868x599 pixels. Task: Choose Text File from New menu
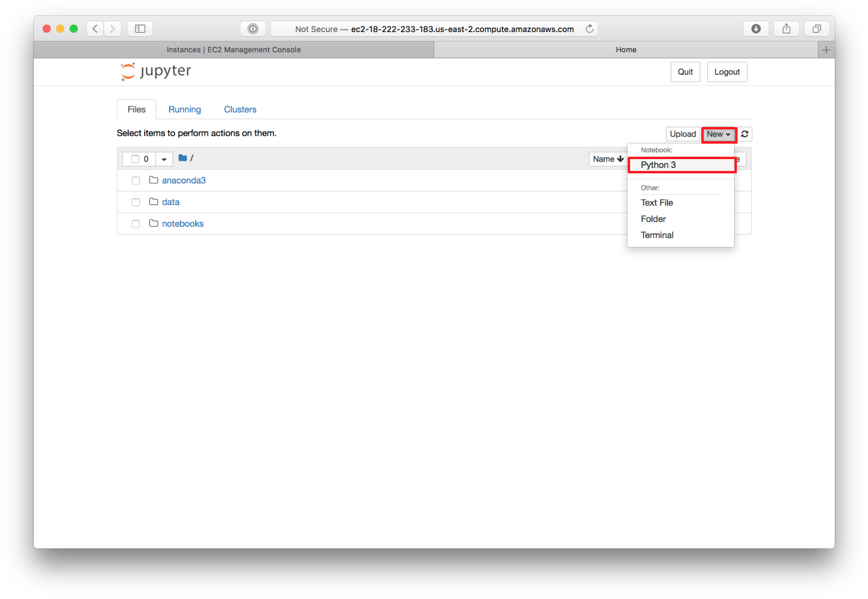coord(681,202)
